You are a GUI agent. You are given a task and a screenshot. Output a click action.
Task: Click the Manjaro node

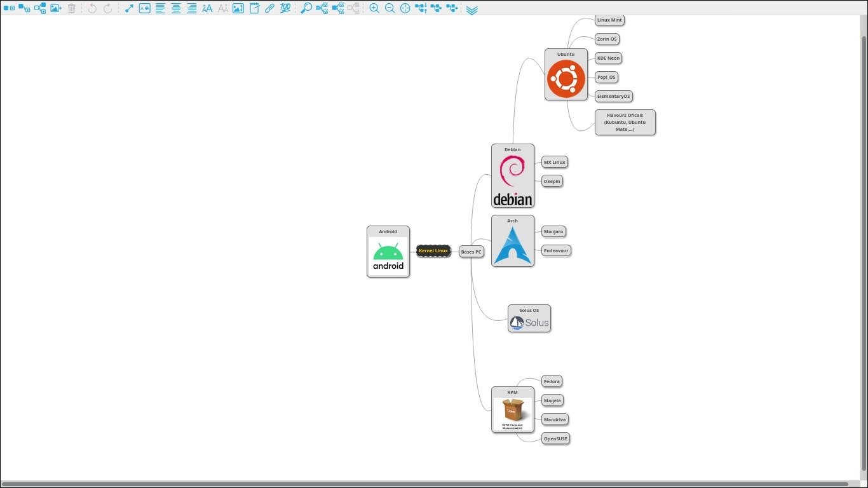coord(553,232)
